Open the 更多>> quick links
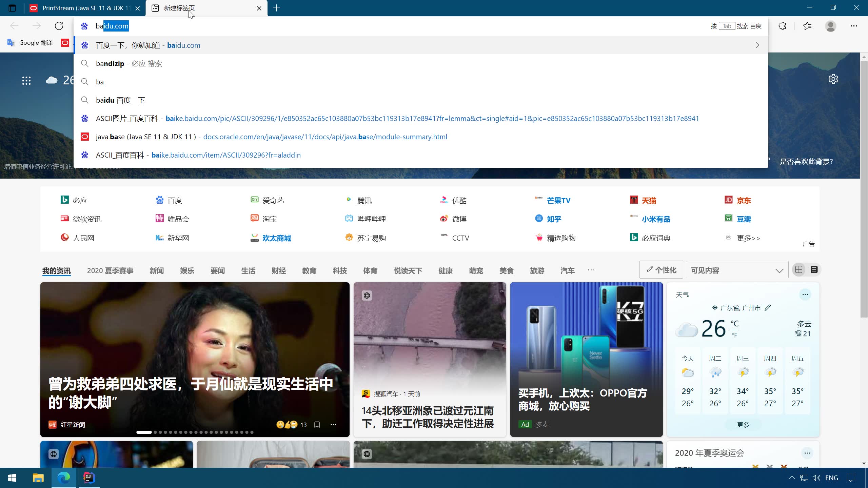 pos(743,238)
